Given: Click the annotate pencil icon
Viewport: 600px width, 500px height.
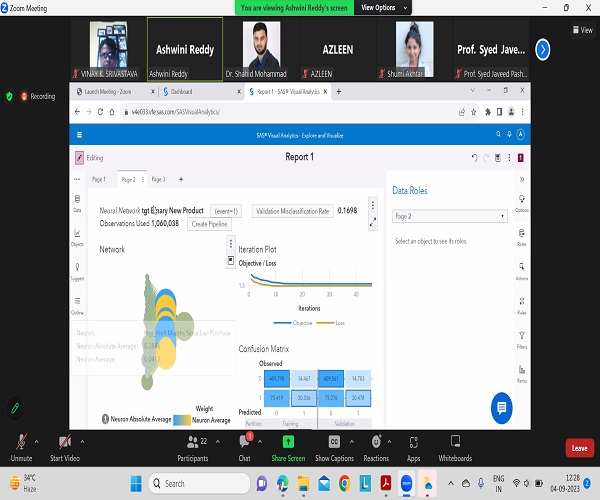Looking at the screenshot, I should coord(15,408).
